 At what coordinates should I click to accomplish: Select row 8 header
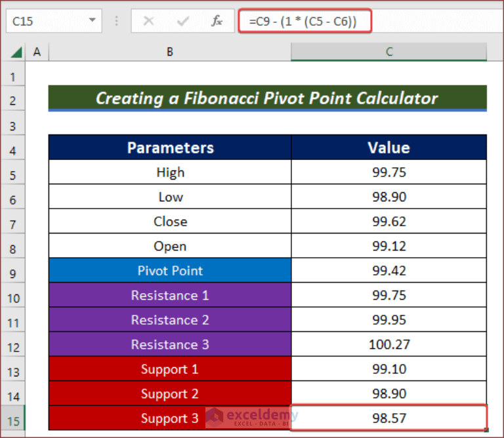point(13,246)
